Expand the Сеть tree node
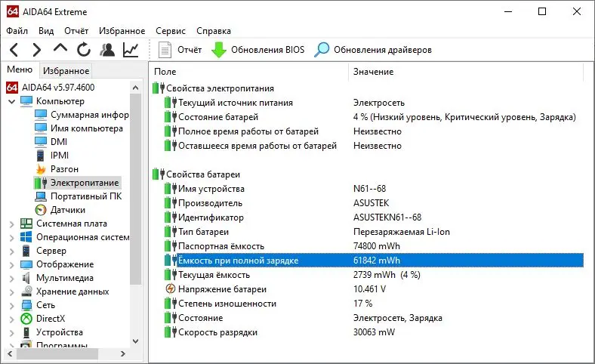 [x=12, y=306]
